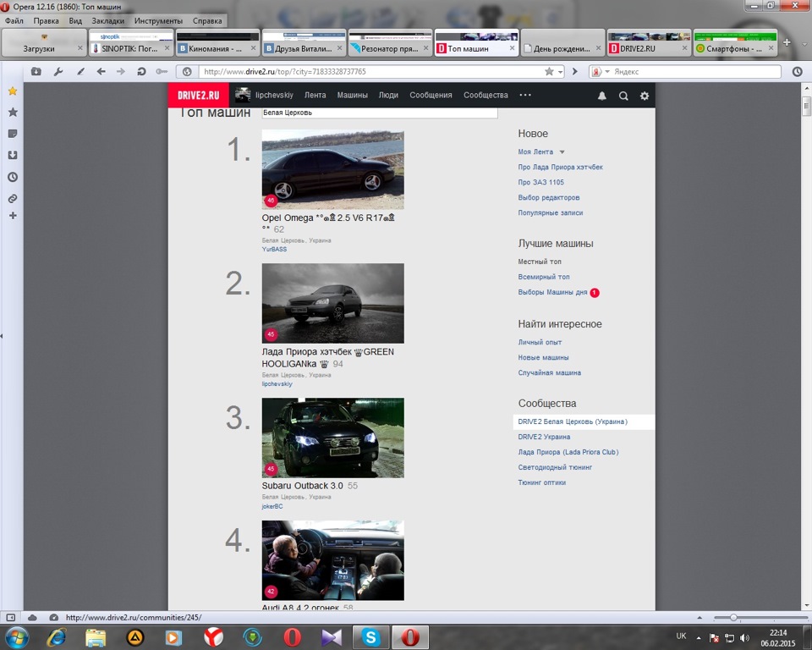812x650 pixels.
Task: Close the Топ машин tab
Action: click(x=512, y=48)
